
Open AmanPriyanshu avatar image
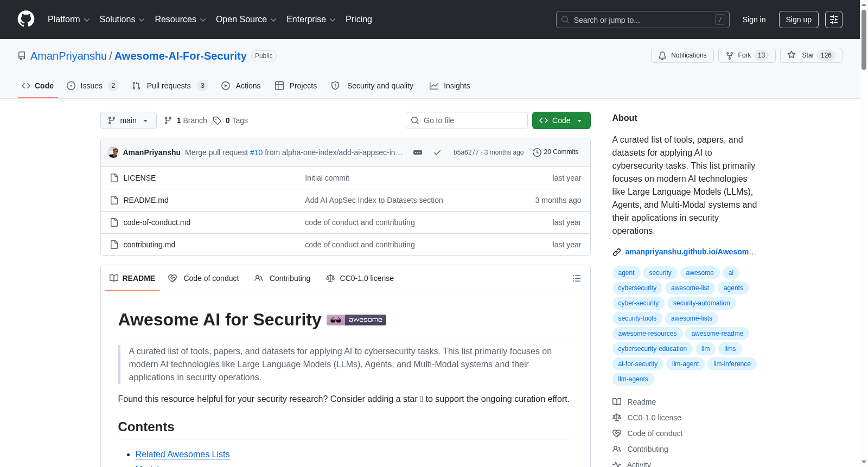[113, 152]
